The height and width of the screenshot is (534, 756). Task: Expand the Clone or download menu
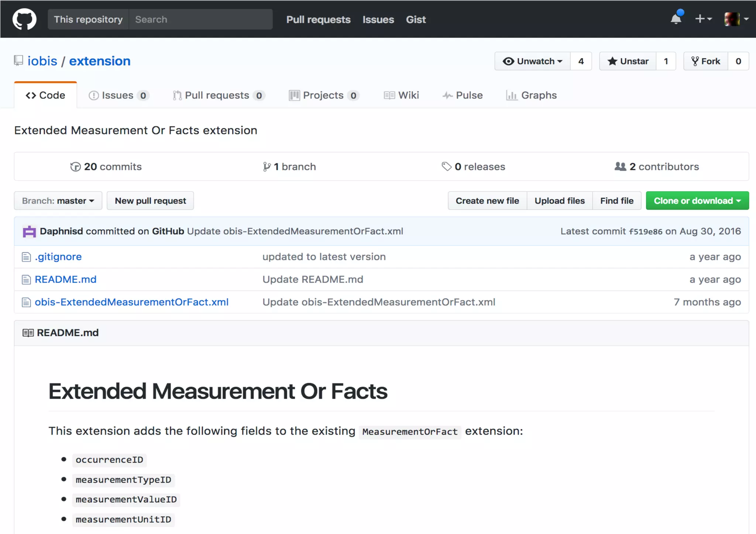(x=697, y=201)
